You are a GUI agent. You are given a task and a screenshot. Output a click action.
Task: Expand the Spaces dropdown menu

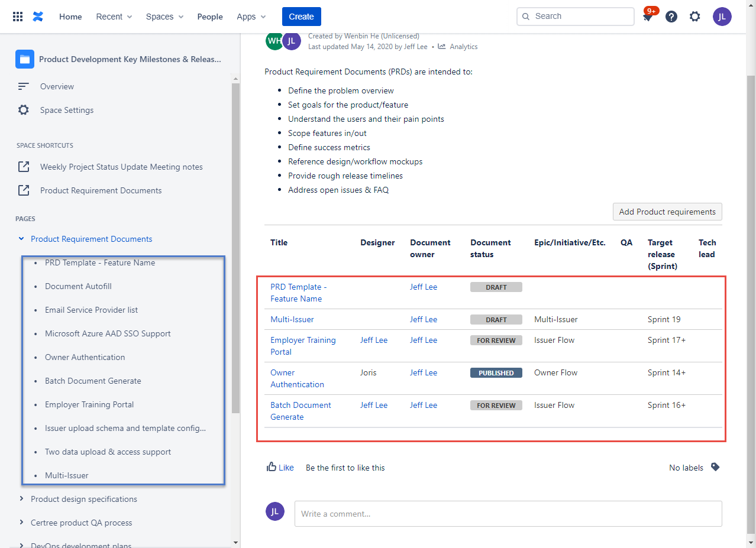pos(165,17)
